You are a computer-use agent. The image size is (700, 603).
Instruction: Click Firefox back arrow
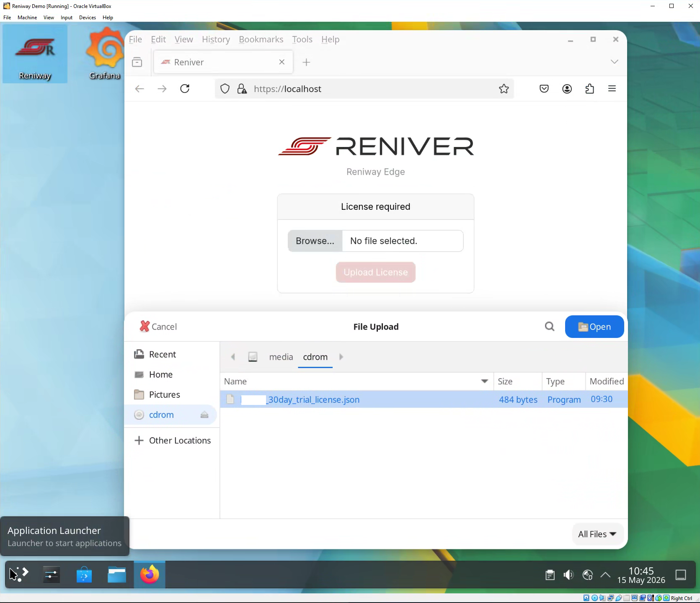(x=139, y=89)
